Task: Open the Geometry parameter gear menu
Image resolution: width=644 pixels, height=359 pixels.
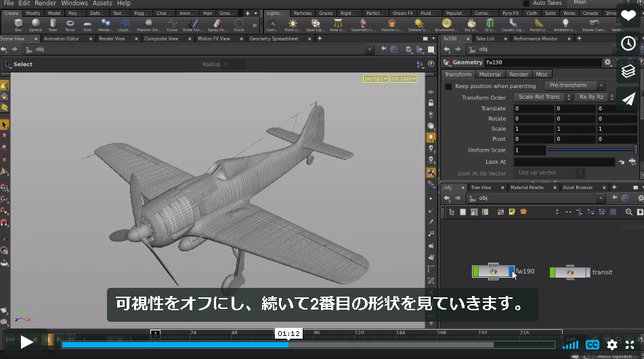Action: [607, 62]
